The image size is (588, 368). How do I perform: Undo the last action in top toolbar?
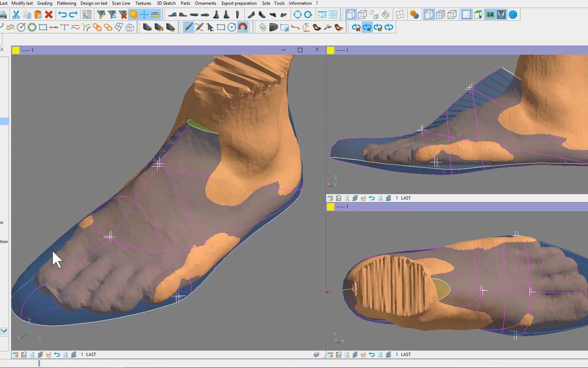pyautogui.click(x=62, y=15)
